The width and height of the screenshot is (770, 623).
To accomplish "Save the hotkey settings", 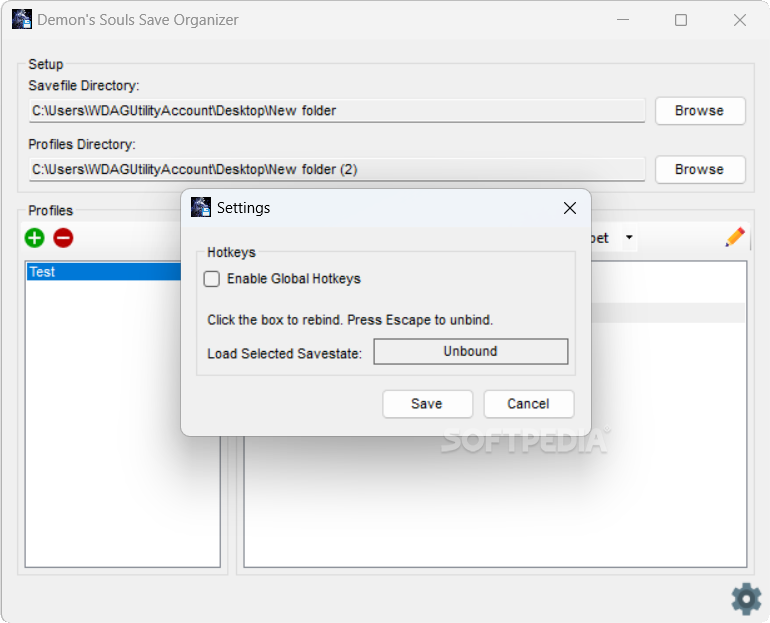I will tap(427, 404).
